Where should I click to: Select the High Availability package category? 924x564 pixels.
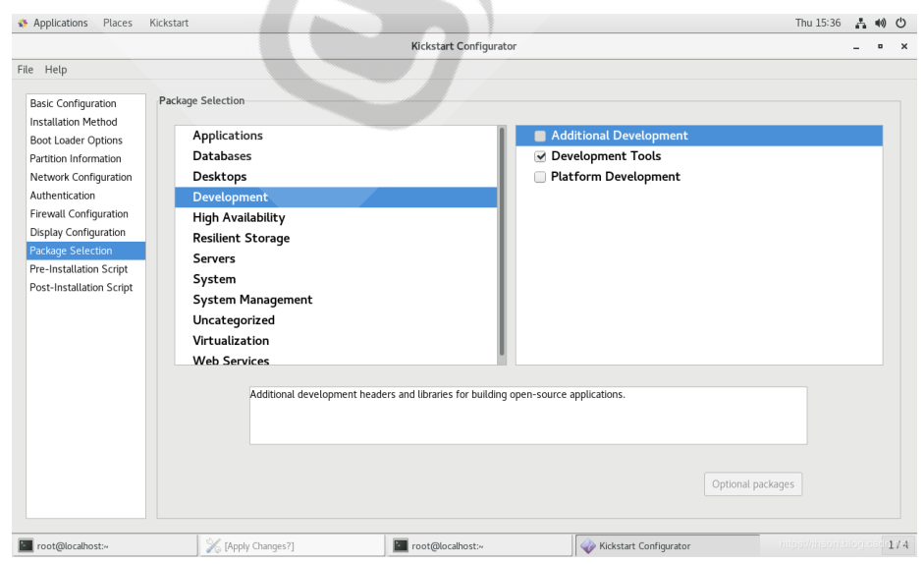[336, 218]
